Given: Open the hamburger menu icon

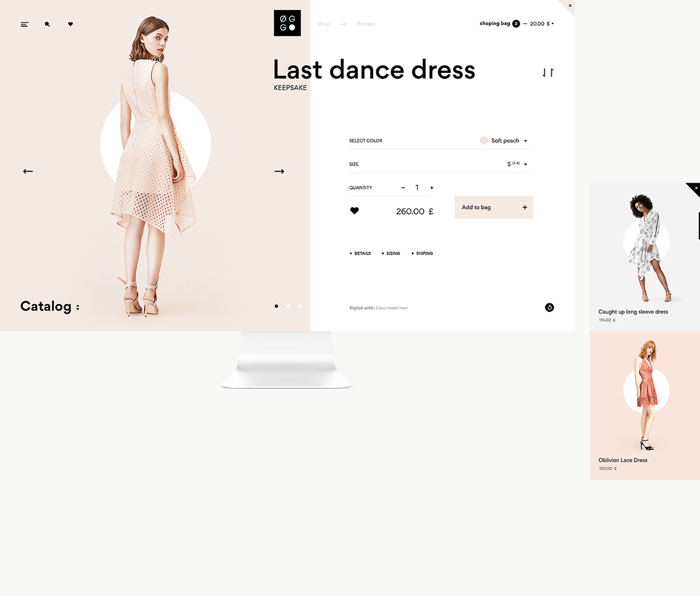Looking at the screenshot, I should click(x=24, y=25).
